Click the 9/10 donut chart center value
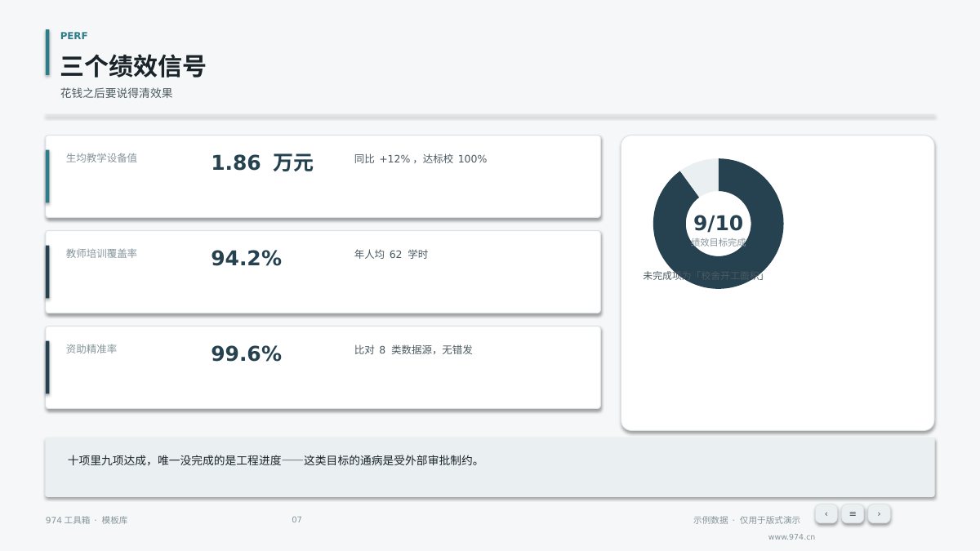The width and height of the screenshot is (980, 551). click(718, 223)
